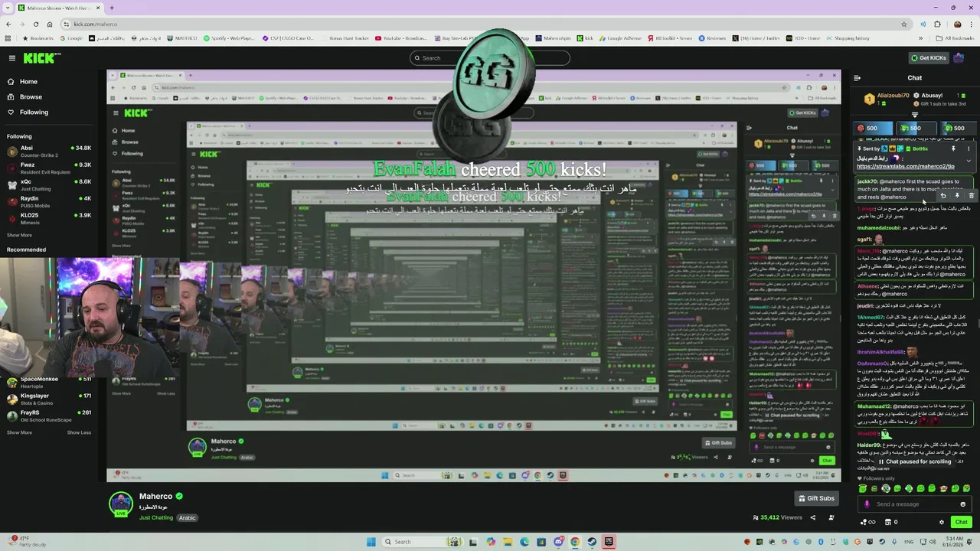Expand Following list with Show More
Image resolution: width=980 pixels, height=551 pixels.
click(x=20, y=235)
